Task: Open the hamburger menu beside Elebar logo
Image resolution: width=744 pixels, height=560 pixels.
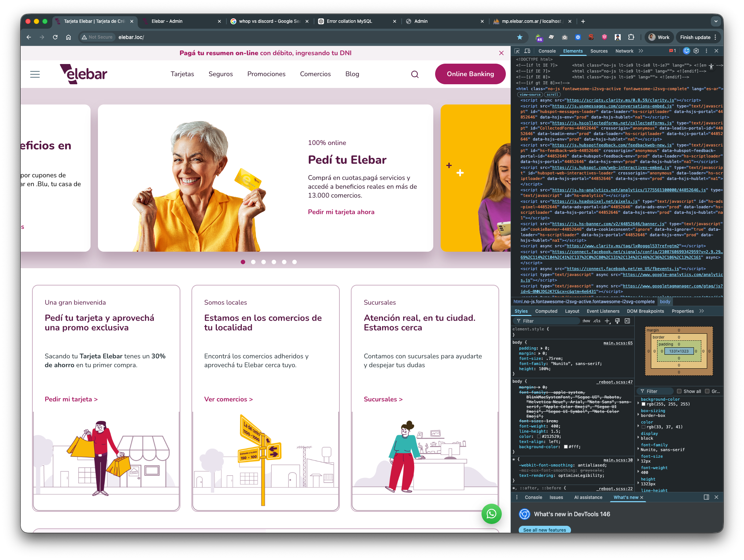Action: click(x=35, y=74)
